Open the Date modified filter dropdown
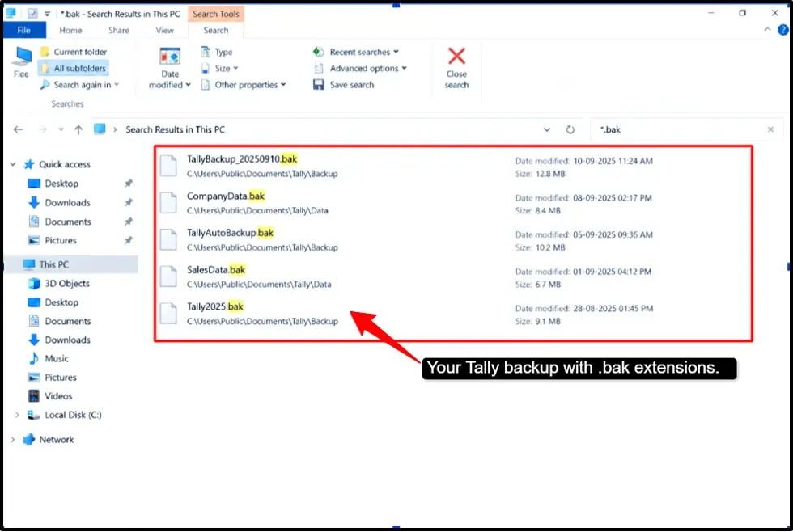The width and height of the screenshot is (793, 532). click(170, 68)
